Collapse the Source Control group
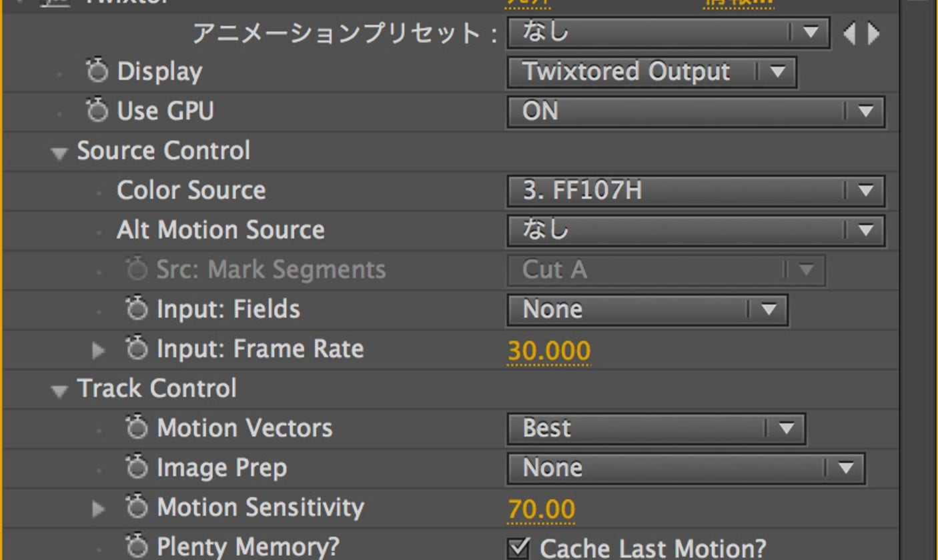The height and width of the screenshot is (560, 938). click(x=60, y=153)
